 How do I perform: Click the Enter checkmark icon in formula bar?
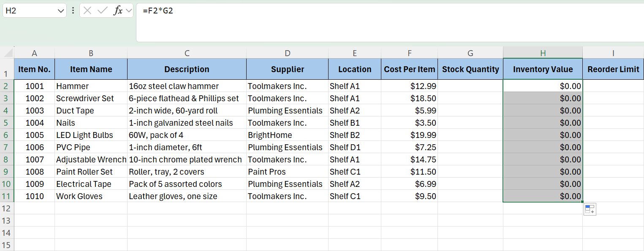point(102,11)
